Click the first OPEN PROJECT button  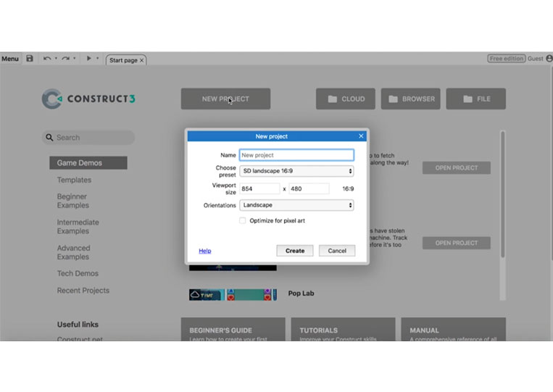tap(457, 168)
